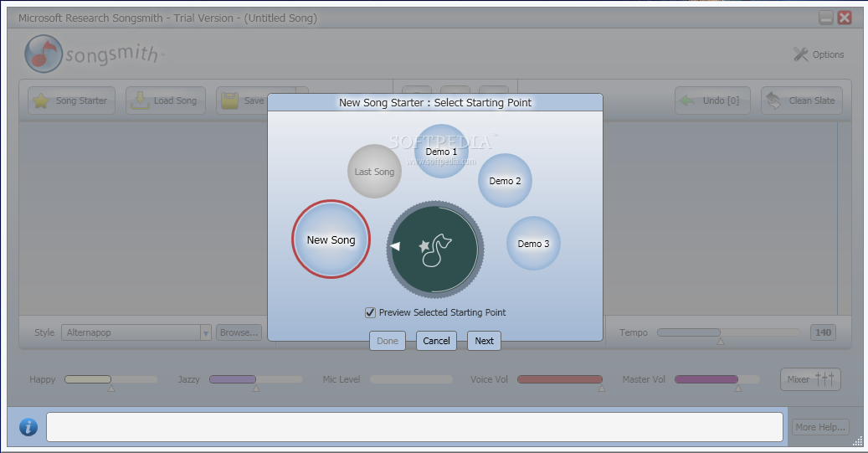Click the help text box

coord(414,427)
